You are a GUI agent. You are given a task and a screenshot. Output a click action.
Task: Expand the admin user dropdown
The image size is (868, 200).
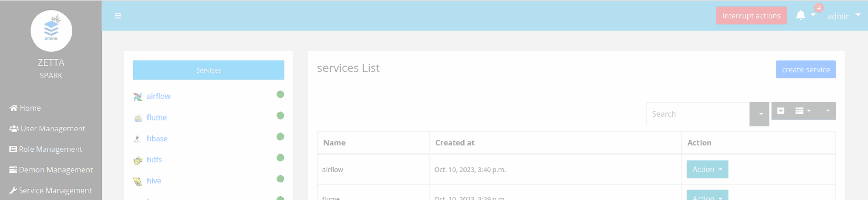point(844,16)
